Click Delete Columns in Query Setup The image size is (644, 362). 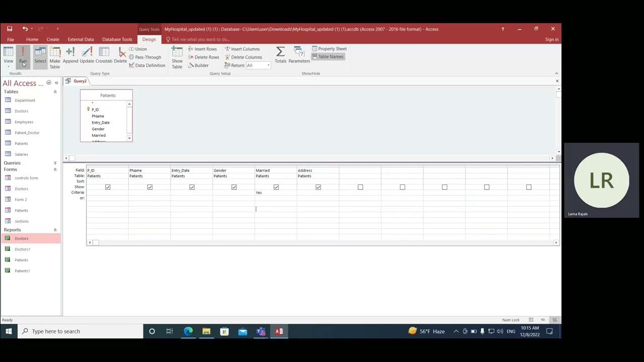coord(243,57)
